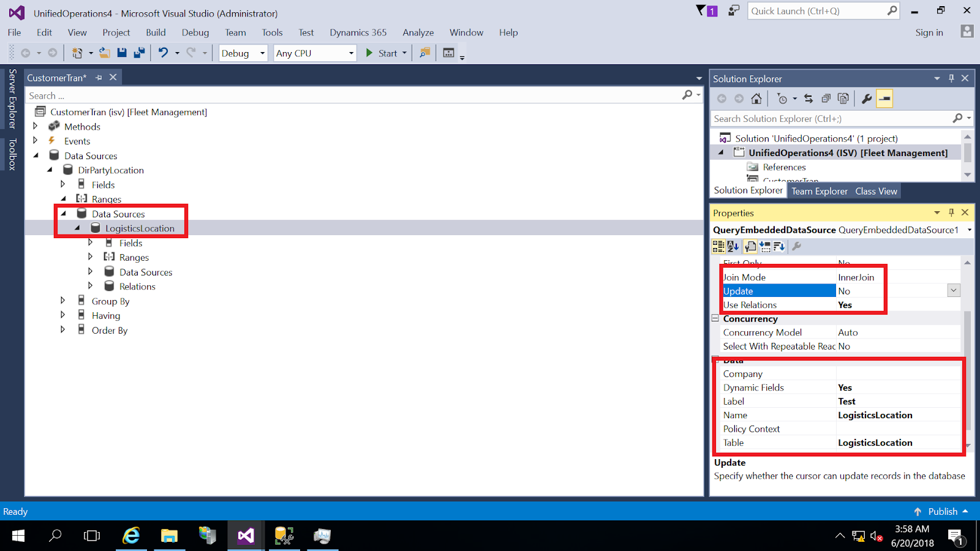Image resolution: width=980 pixels, height=551 pixels.
Task: Toggle Preview Selected Items in Solution Explorer
Action: tap(884, 99)
